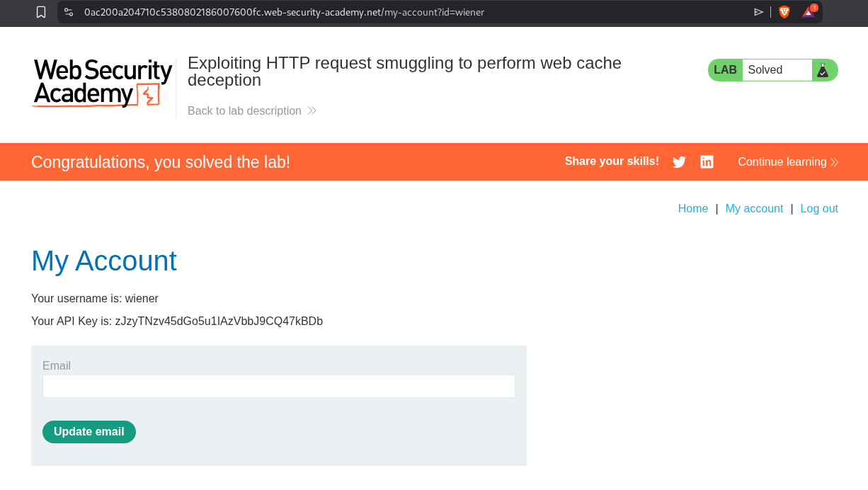Open My account navigation link
Screen dimensions: 868x490
pyautogui.click(x=754, y=208)
